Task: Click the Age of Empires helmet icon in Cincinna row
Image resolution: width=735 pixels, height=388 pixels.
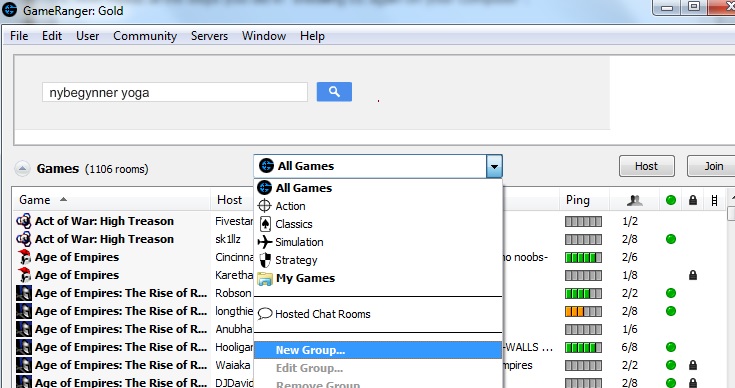Action: pyautogui.click(x=24, y=257)
